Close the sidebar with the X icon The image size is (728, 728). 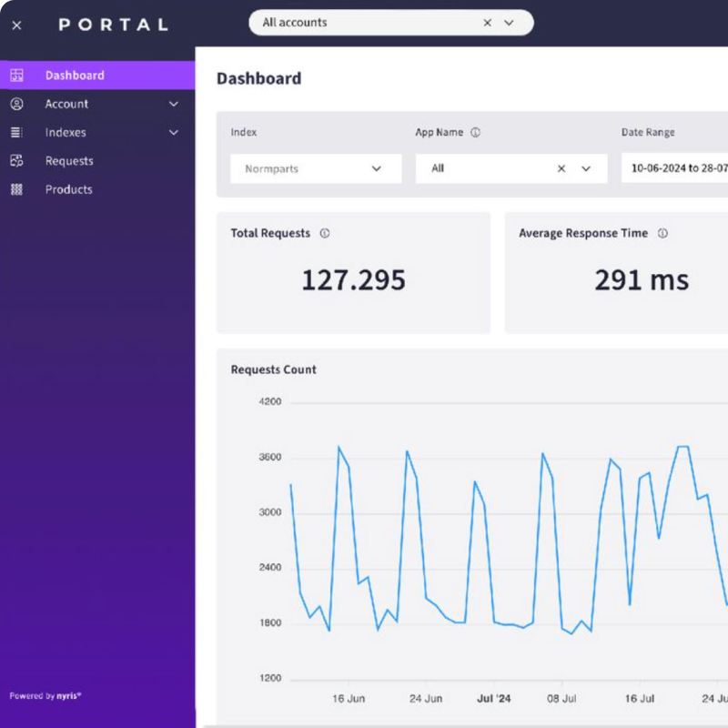tap(16, 25)
